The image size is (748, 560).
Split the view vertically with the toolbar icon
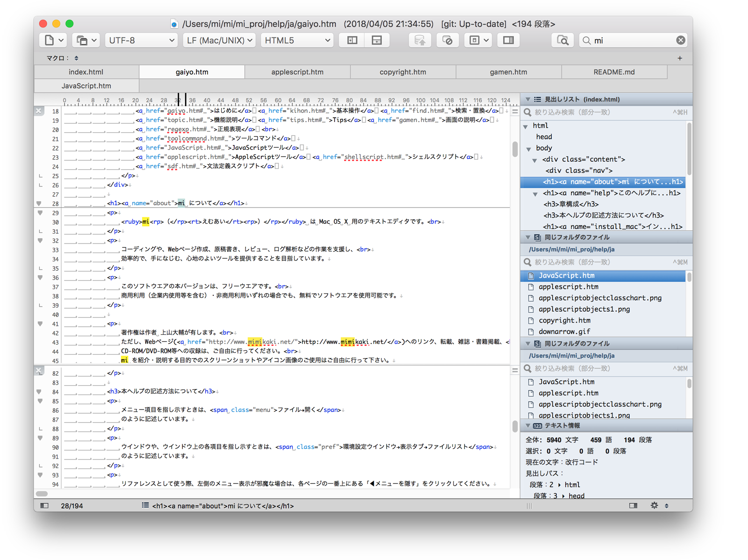[x=352, y=40]
